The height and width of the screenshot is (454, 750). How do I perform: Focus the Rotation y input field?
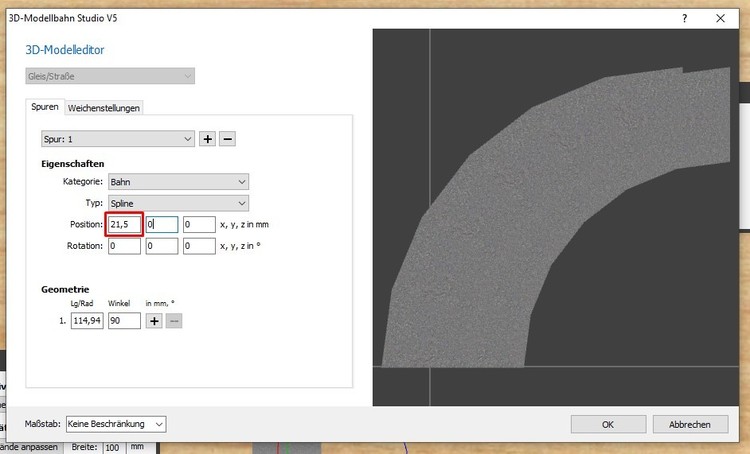162,246
